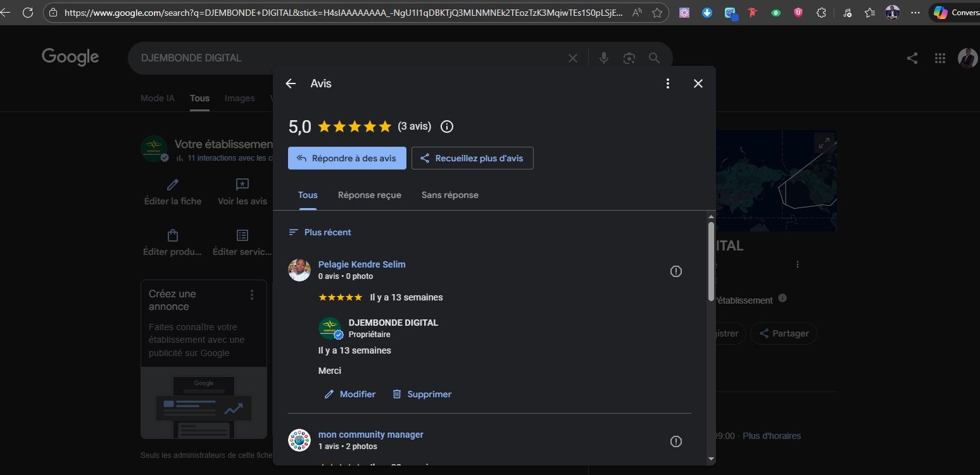Click Répondre à des avis button
The image size is (980, 475).
[346, 158]
